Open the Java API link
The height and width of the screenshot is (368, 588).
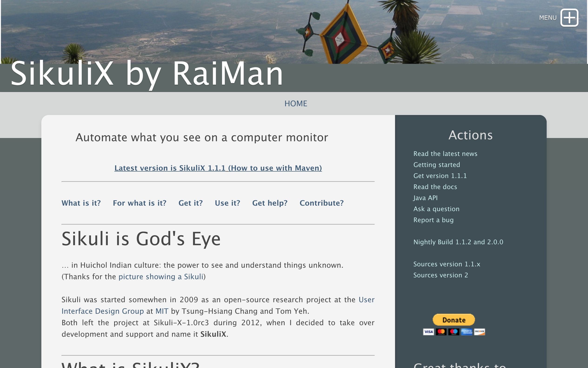pos(425,198)
